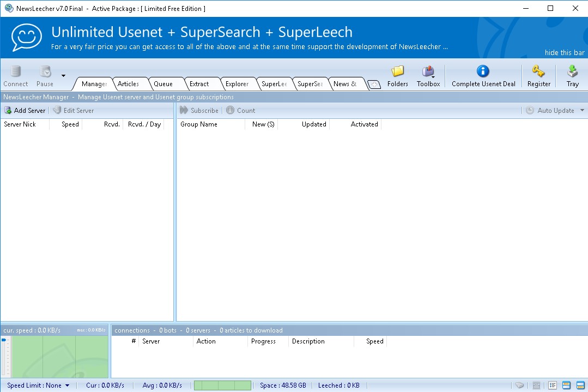Image resolution: width=588 pixels, height=392 pixels.
Task: Click the add new tab icon
Action: pyautogui.click(x=374, y=85)
